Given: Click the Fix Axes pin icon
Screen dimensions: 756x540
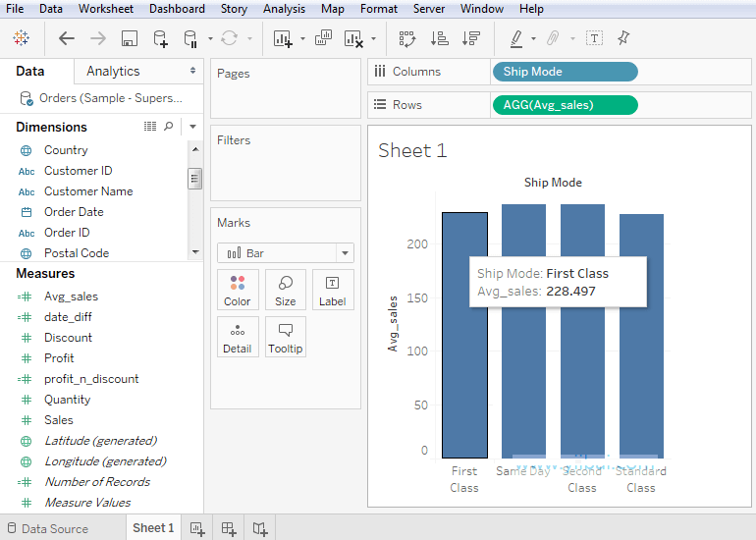Looking at the screenshot, I should 623,37.
